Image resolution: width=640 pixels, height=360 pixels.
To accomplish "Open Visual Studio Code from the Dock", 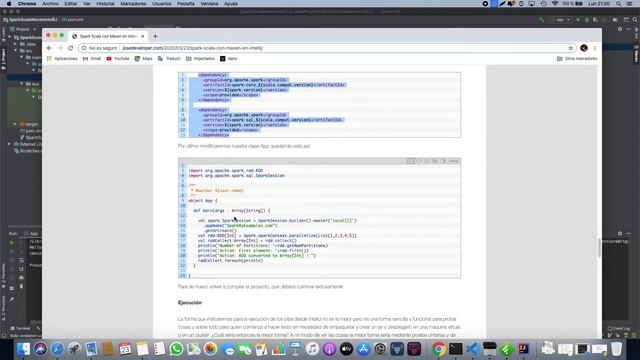I will [x=473, y=349].
